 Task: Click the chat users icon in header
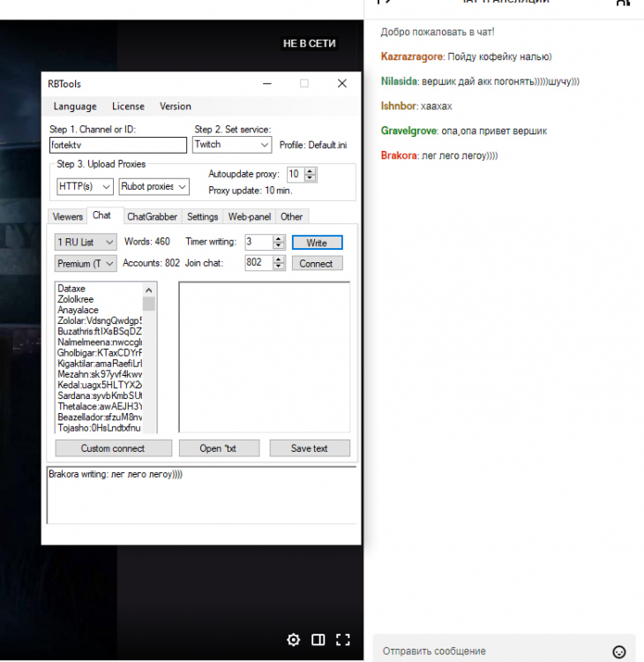click(623, 4)
